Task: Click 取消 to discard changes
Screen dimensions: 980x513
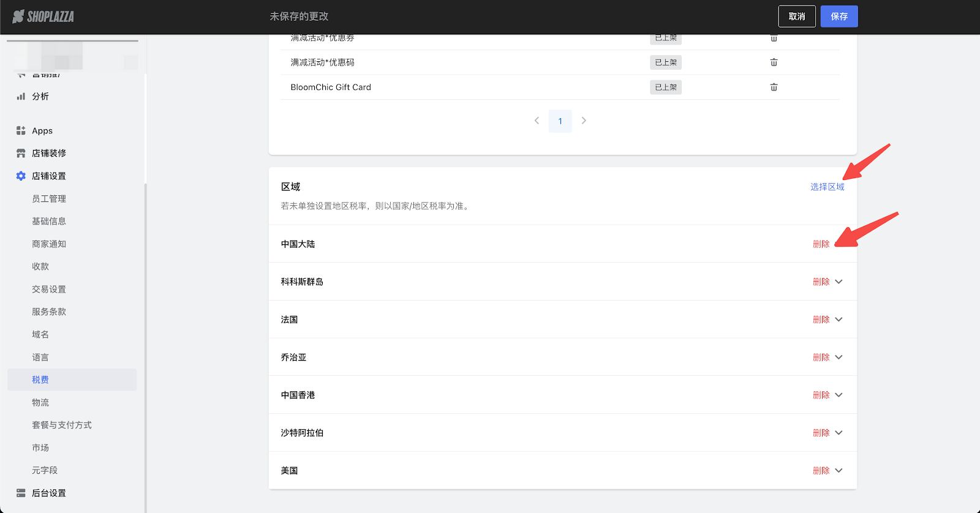Action: click(796, 17)
